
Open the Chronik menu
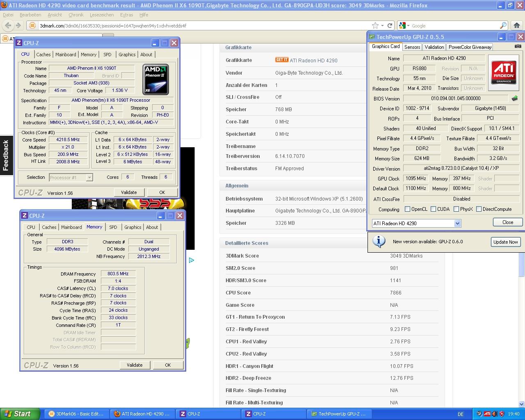(76, 15)
